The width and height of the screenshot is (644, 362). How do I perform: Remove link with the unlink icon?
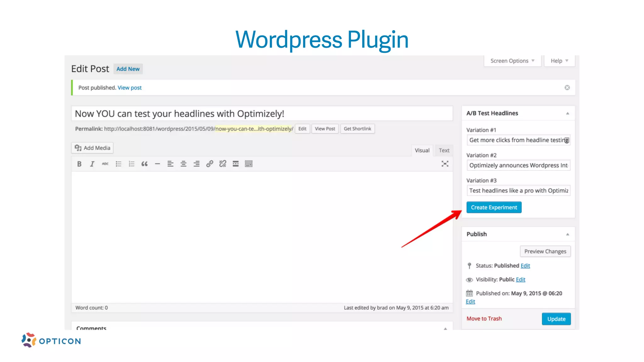point(223,164)
